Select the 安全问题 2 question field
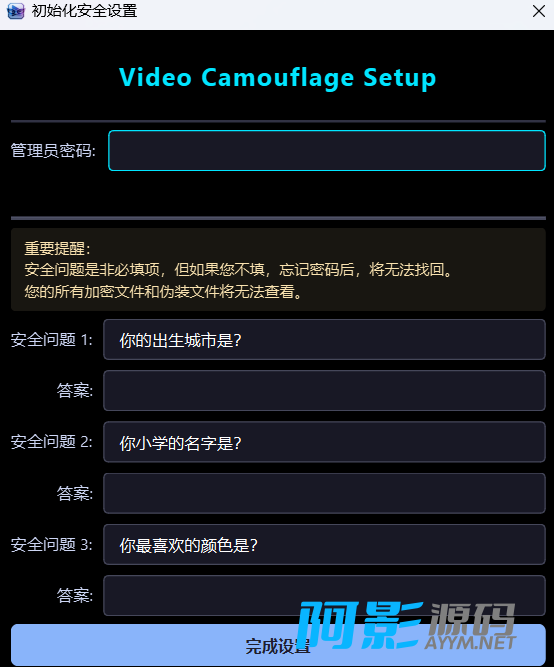Viewport: 554px width, 667px height. [x=324, y=442]
